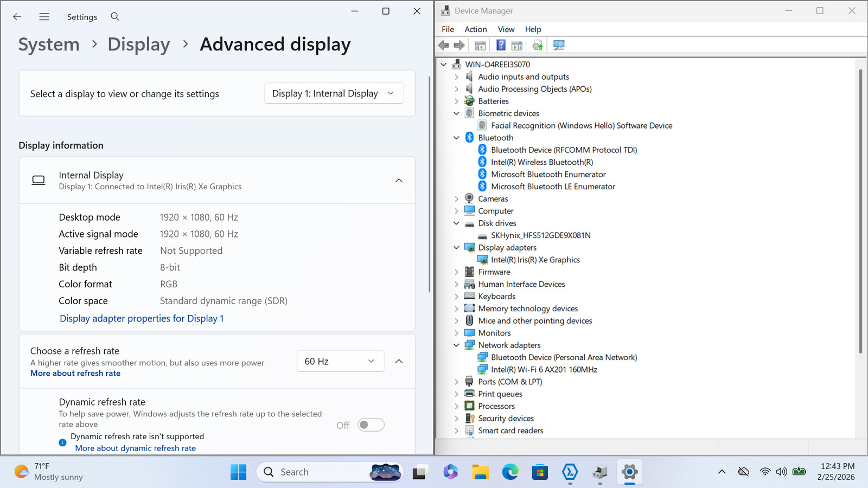Expand the Keyboards node

(x=456, y=297)
